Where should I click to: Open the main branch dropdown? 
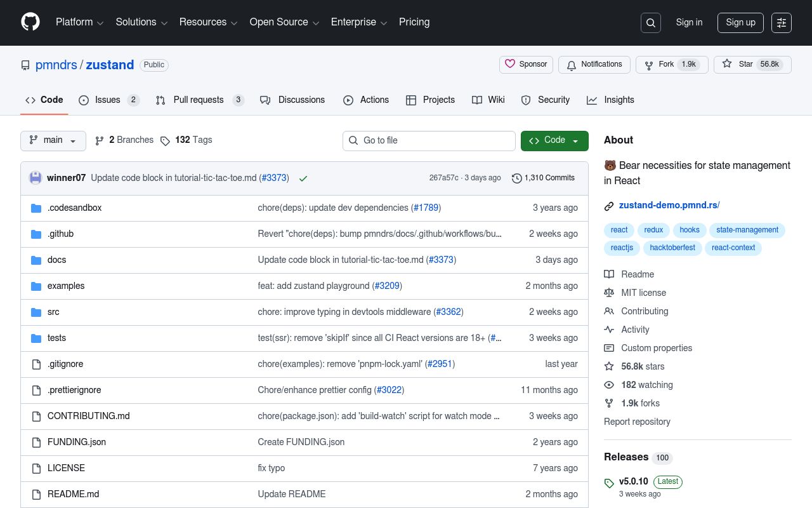click(x=53, y=140)
